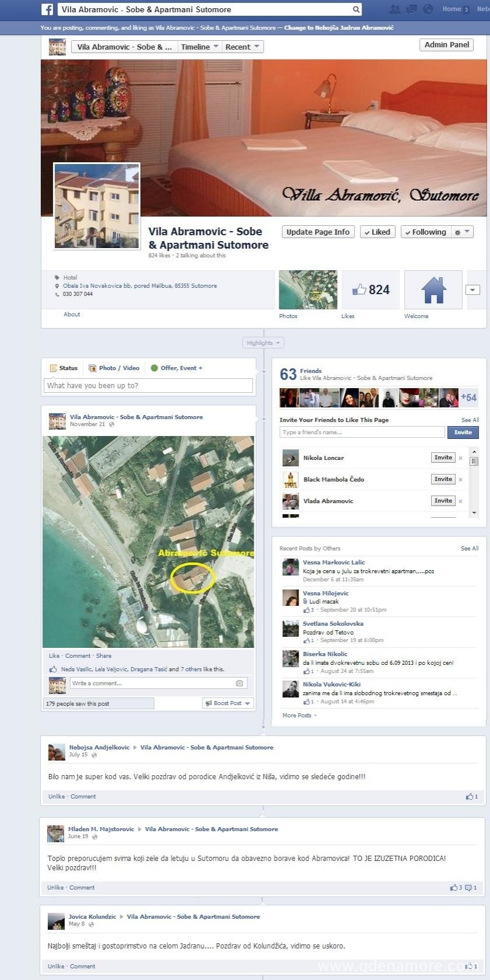This screenshot has height=980, width=490.
Task: Open the page name dropdown
Action: pos(124,47)
